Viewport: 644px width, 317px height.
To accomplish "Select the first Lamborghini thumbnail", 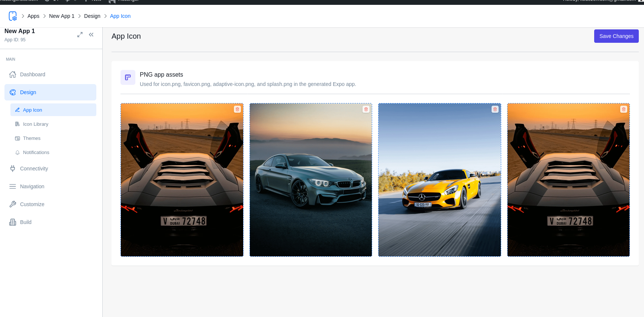I will (x=182, y=180).
